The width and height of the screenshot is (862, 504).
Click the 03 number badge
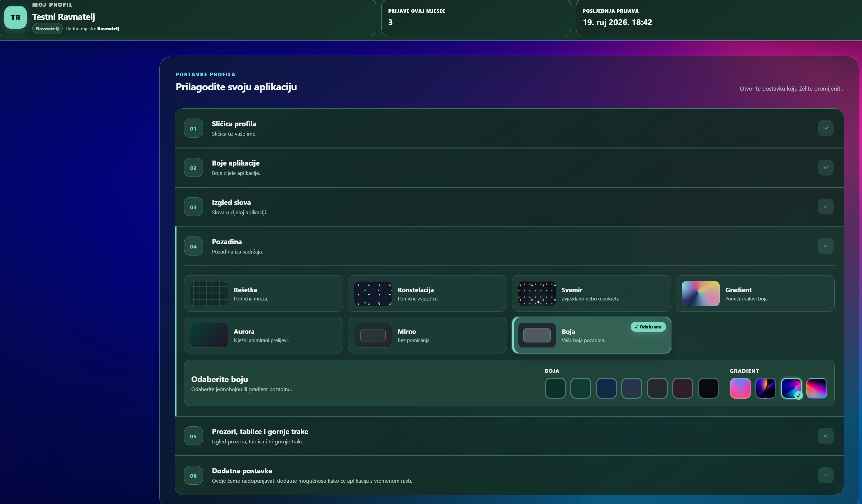point(193,207)
